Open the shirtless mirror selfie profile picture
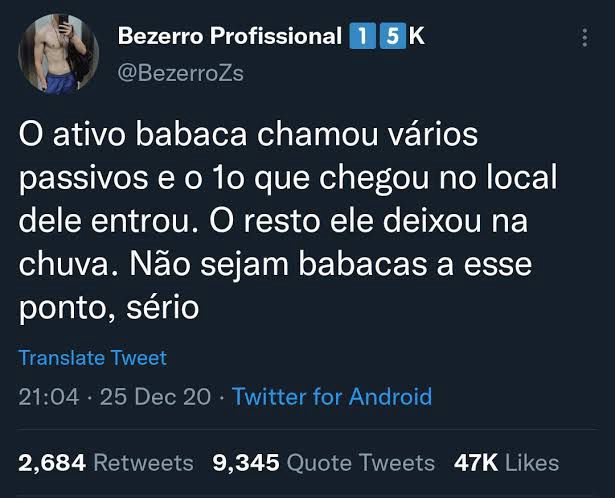Image resolution: width=615 pixels, height=498 pixels. 59,54
